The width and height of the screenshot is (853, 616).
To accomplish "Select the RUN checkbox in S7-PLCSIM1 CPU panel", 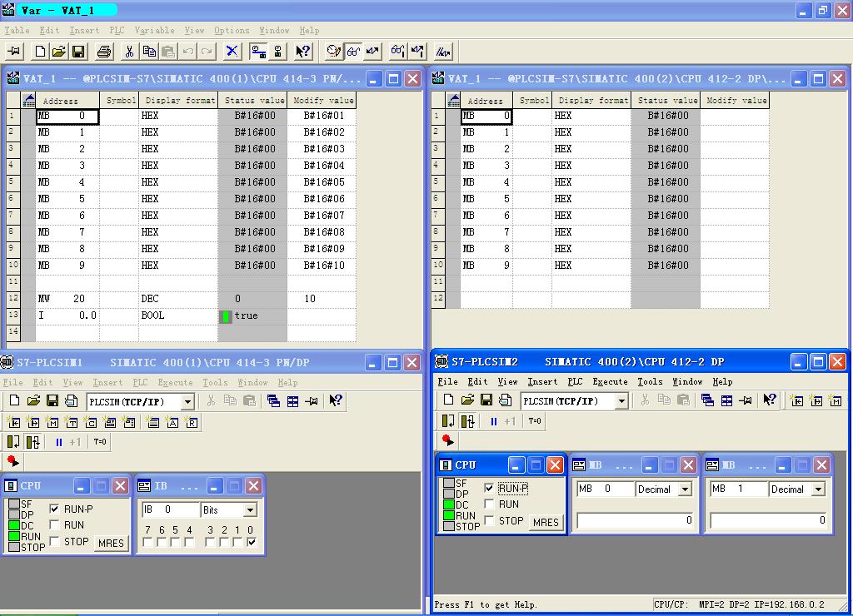I will click(54, 524).
